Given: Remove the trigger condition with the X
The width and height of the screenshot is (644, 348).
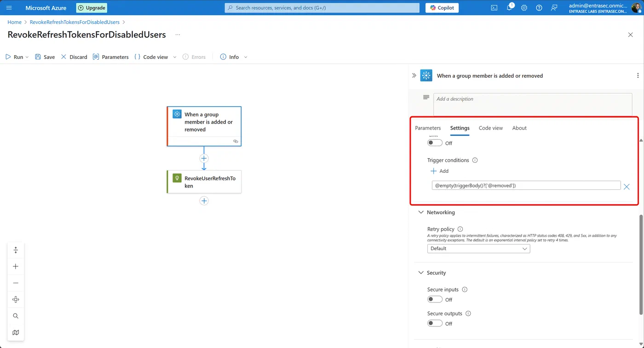Looking at the screenshot, I should [x=627, y=187].
